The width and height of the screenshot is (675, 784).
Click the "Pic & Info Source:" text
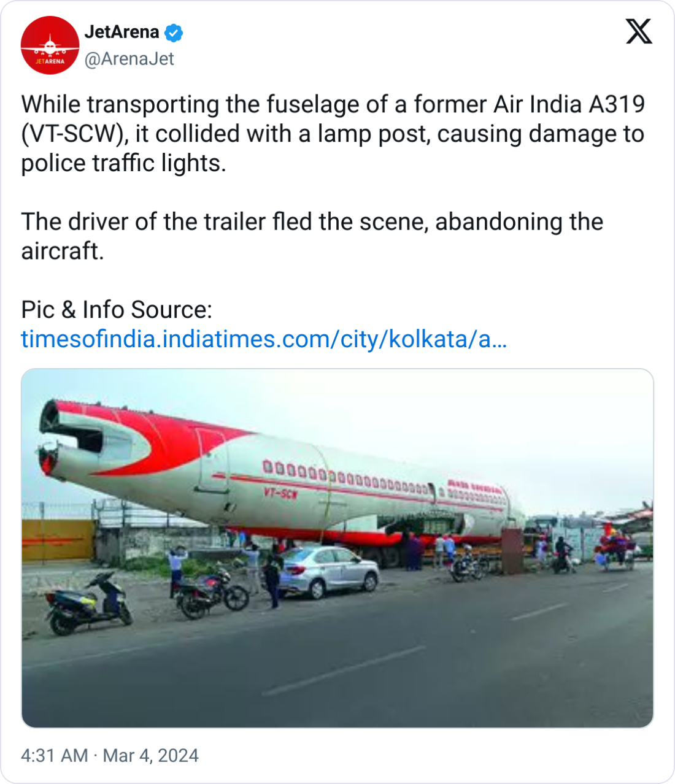click(117, 310)
